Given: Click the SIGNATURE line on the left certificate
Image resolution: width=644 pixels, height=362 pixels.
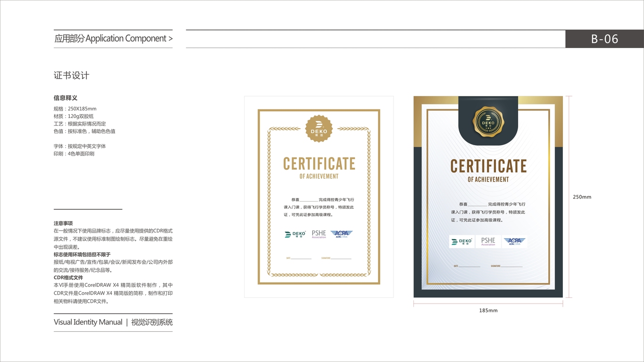Looking at the screenshot, I should point(336,258).
